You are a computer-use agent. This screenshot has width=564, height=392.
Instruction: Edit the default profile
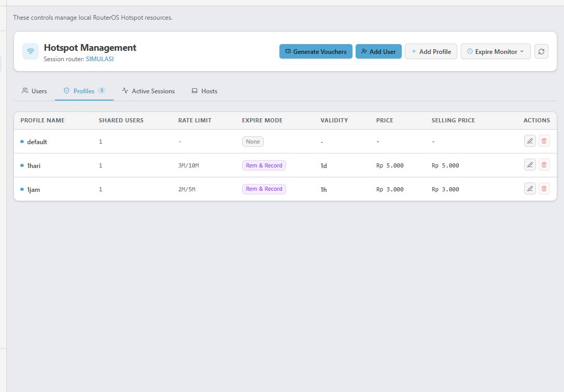click(x=530, y=141)
